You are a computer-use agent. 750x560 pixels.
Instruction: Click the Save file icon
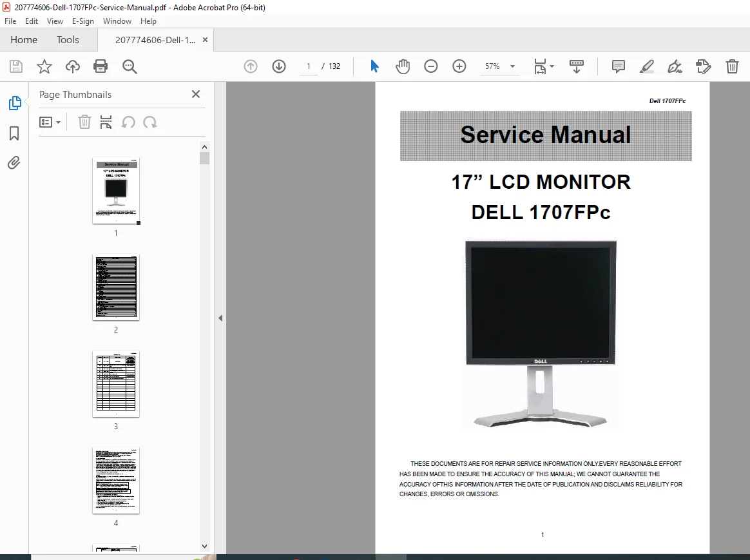15,66
